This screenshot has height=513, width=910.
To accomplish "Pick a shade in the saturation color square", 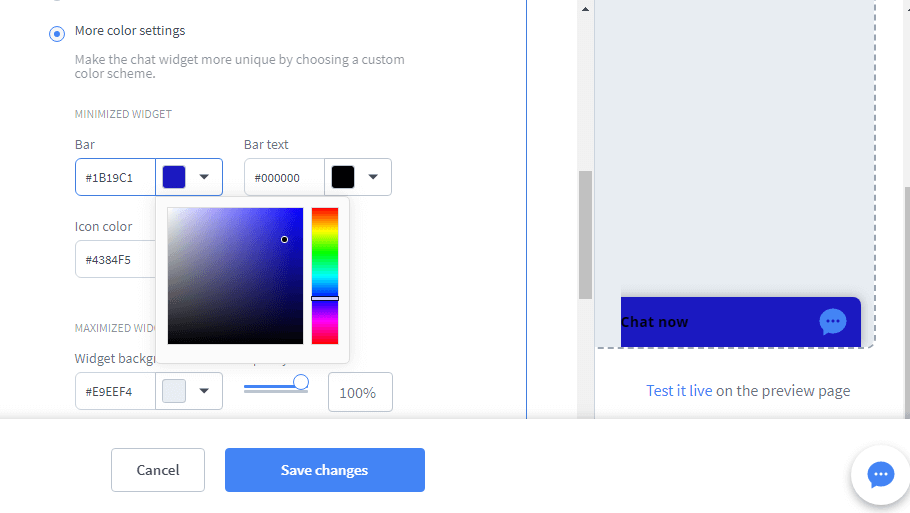I will pos(235,276).
